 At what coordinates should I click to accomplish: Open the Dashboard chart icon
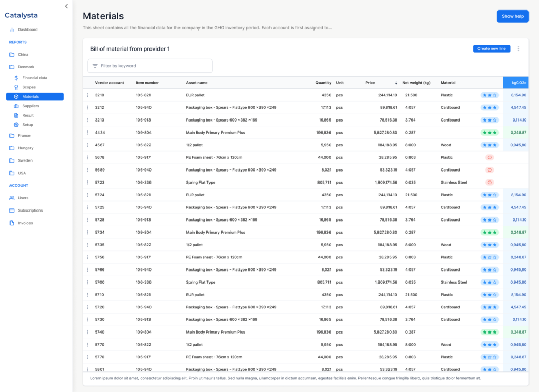tap(12, 29)
